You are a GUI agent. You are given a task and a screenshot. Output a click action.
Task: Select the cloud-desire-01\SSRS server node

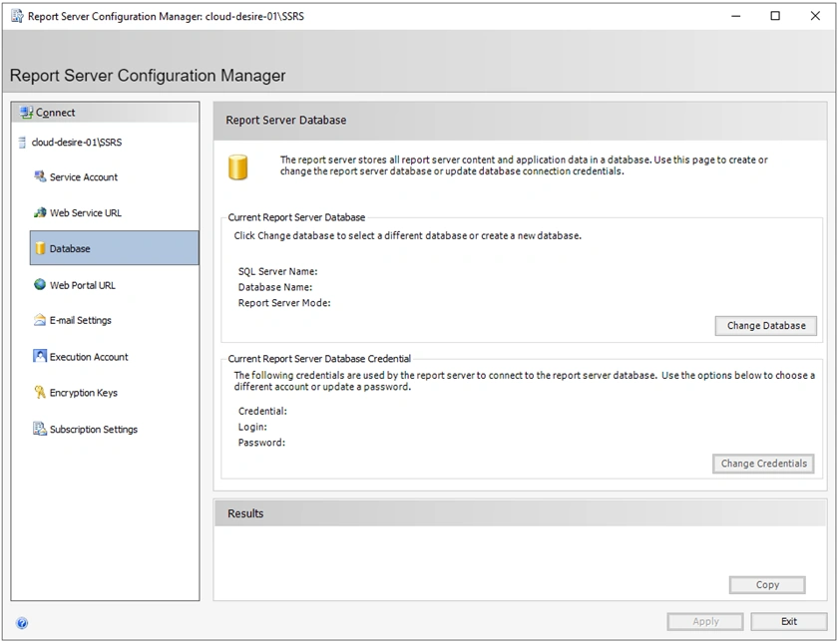(x=77, y=143)
